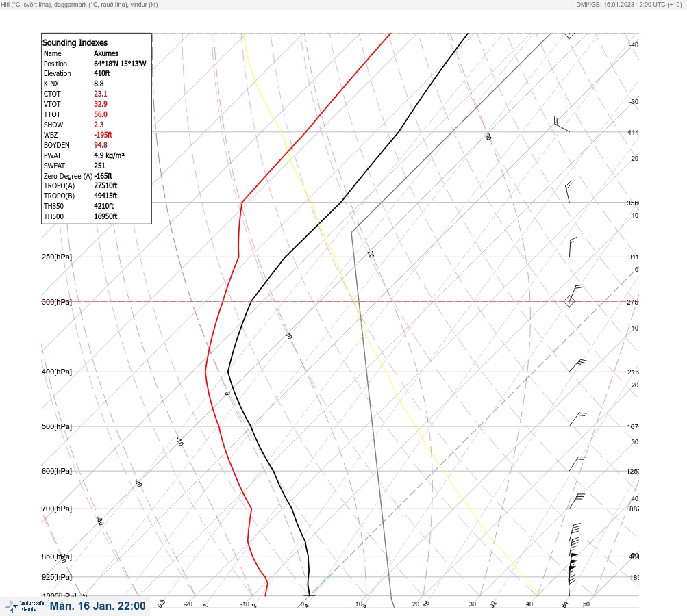Click the BOYDEN value '94.8'
This screenshot has height=616, width=687.
coord(100,145)
